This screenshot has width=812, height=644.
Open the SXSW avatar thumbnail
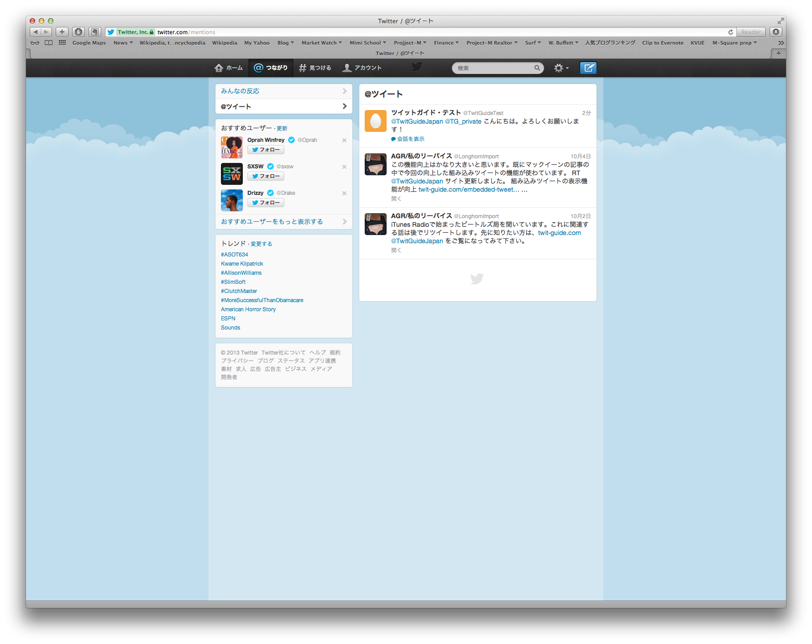[232, 174]
